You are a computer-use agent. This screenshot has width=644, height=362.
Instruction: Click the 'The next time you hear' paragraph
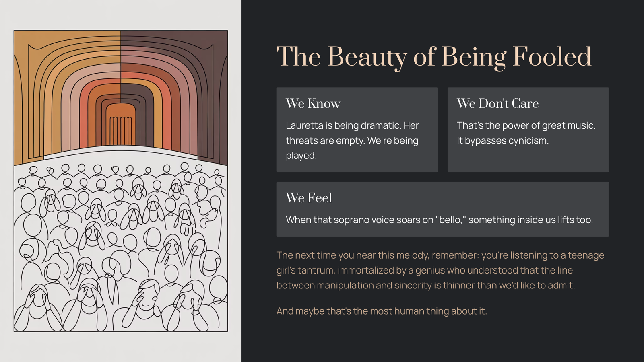click(440, 255)
